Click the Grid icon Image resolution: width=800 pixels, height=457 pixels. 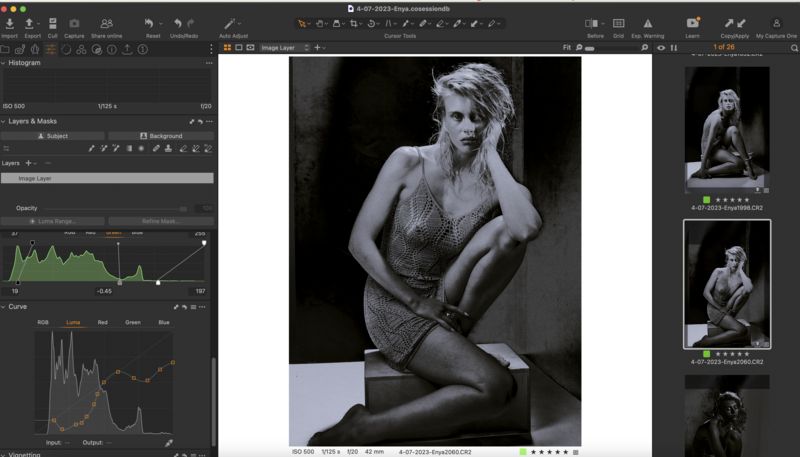618,23
